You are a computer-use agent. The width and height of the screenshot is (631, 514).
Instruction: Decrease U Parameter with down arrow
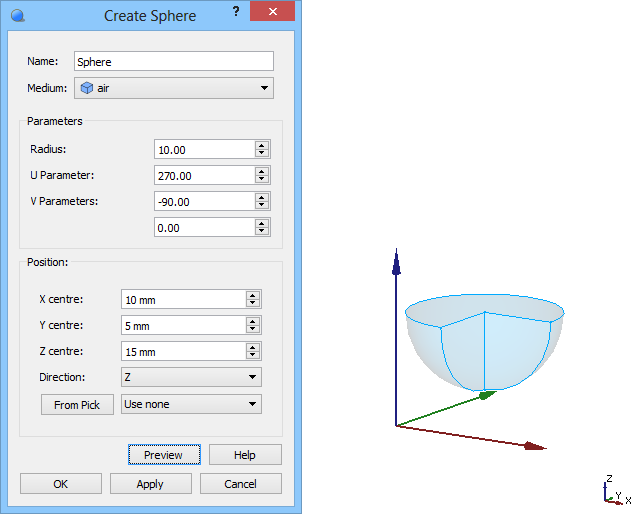(262, 180)
